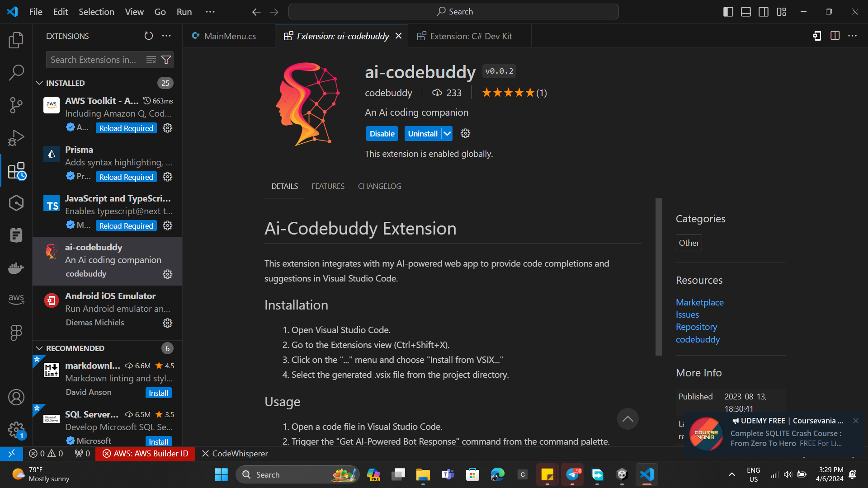Switch to the CHANGELOG tab
868x488 pixels.
click(379, 186)
